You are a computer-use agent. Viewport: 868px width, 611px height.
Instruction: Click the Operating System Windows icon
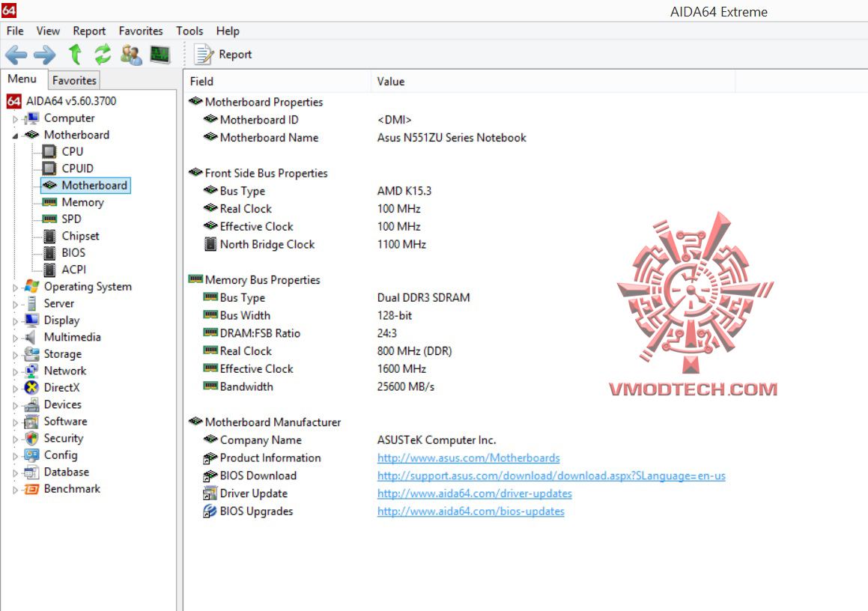[32, 287]
